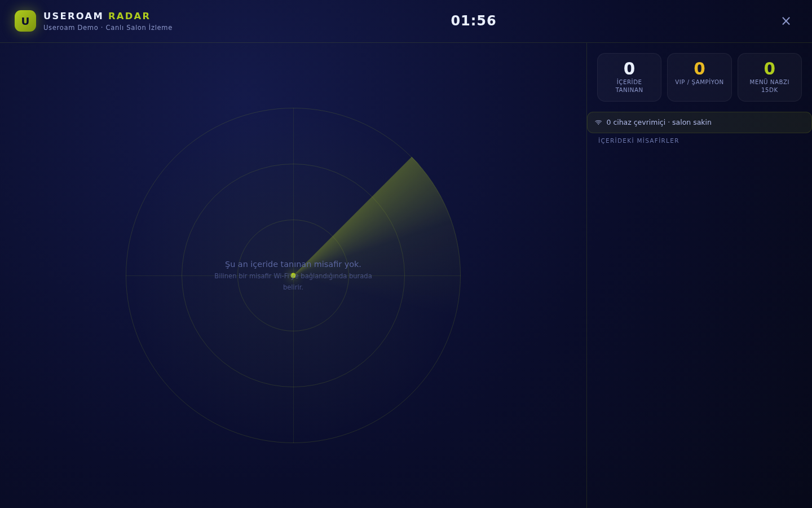Close the radar view with X
The width and height of the screenshot is (812, 508).
[x=786, y=21]
